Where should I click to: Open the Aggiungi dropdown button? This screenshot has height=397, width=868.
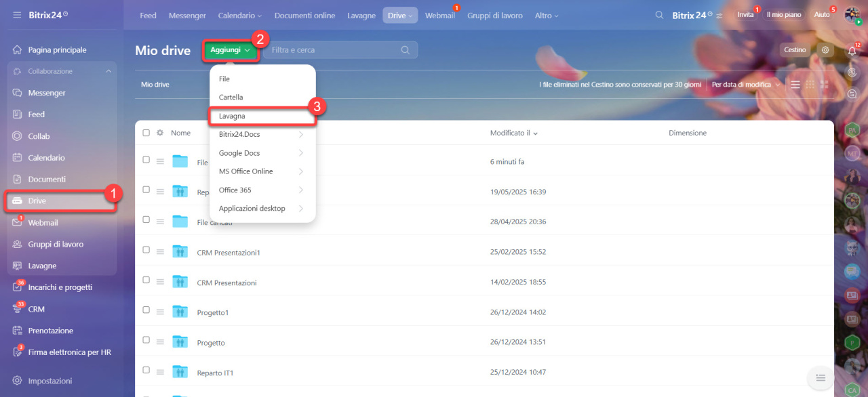(x=231, y=50)
